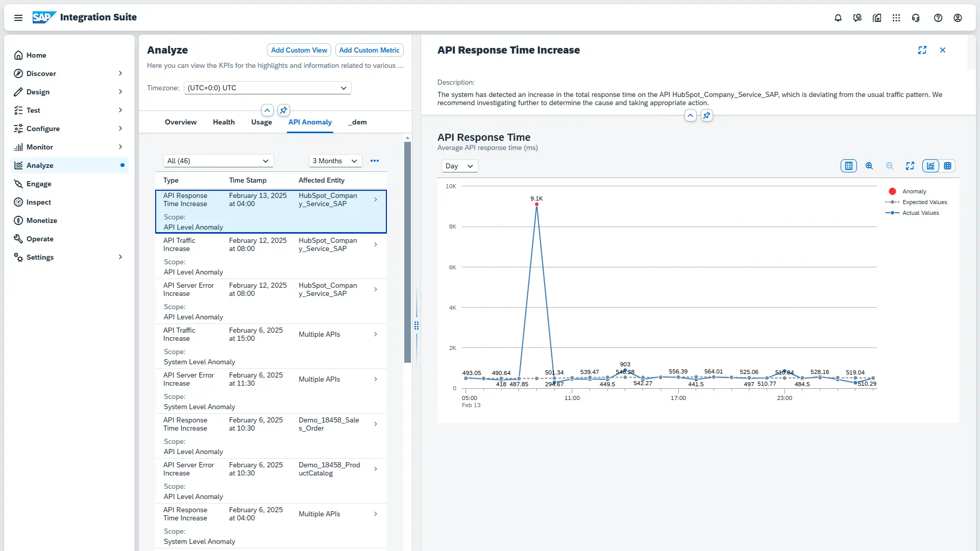Click the Add Custom Metric button
The width and height of the screenshot is (980, 551).
coord(369,50)
